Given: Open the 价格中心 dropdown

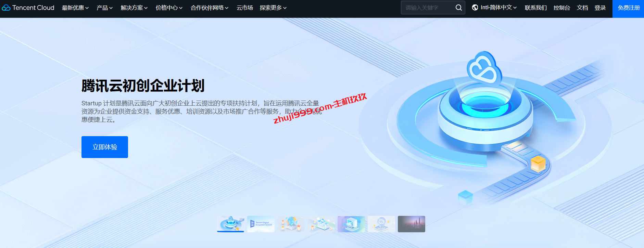Looking at the screenshot, I should click(169, 8).
